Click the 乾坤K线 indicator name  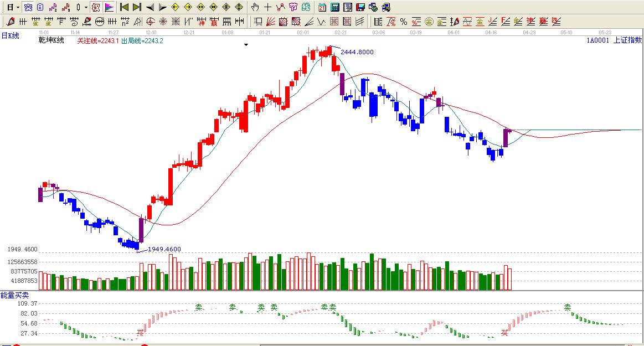(51, 40)
